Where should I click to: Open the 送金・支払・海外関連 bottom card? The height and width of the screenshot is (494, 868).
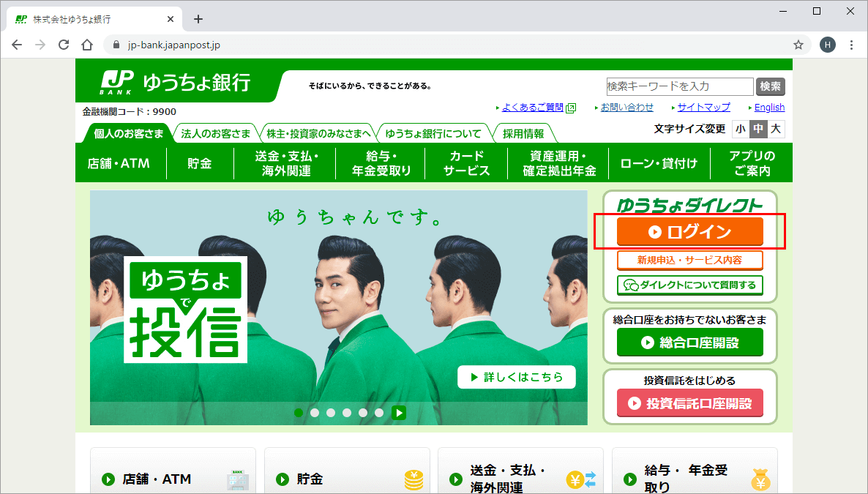pyautogui.click(x=521, y=471)
